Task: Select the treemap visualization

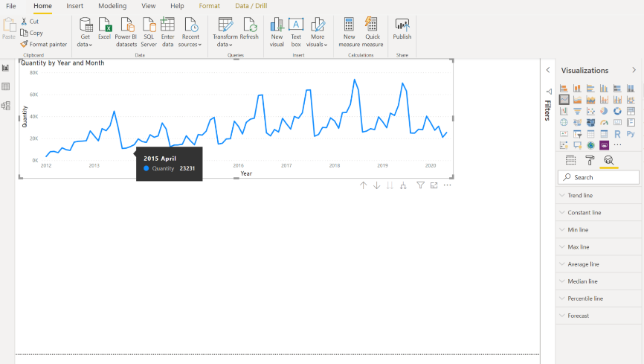Action: click(x=631, y=111)
